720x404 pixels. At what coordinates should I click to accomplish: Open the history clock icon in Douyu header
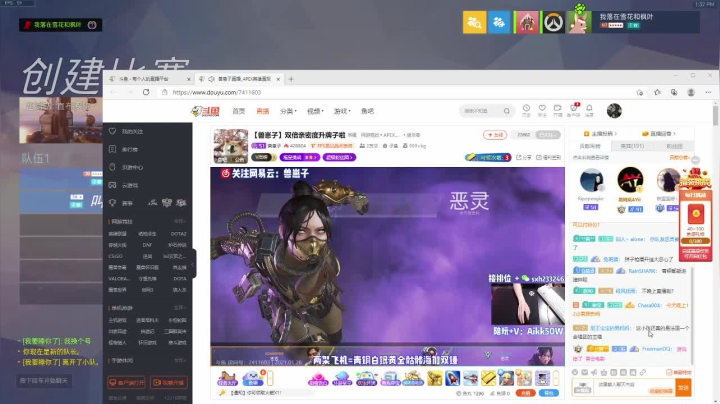[526, 110]
